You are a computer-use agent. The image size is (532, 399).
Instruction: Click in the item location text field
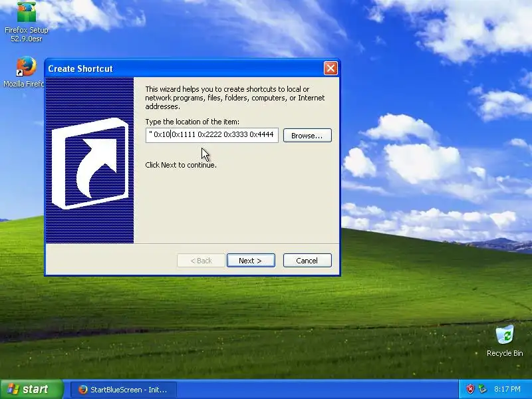coord(212,135)
